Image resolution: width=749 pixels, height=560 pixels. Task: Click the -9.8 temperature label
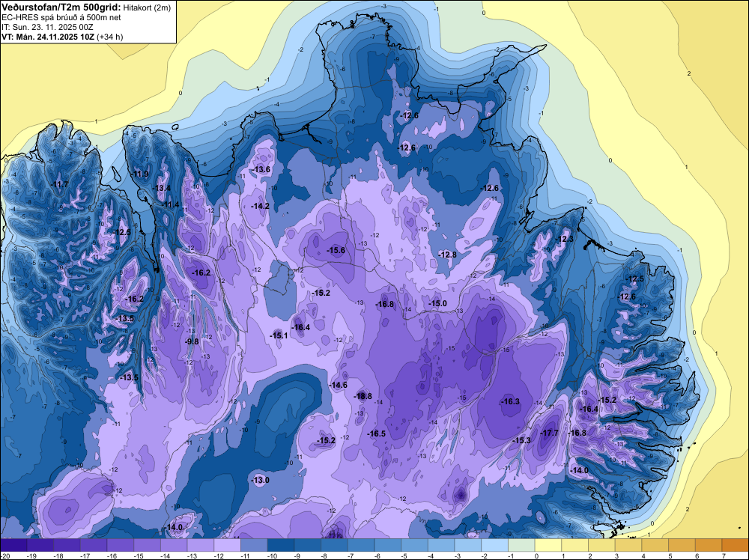pyautogui.click(x=192, y=341)
